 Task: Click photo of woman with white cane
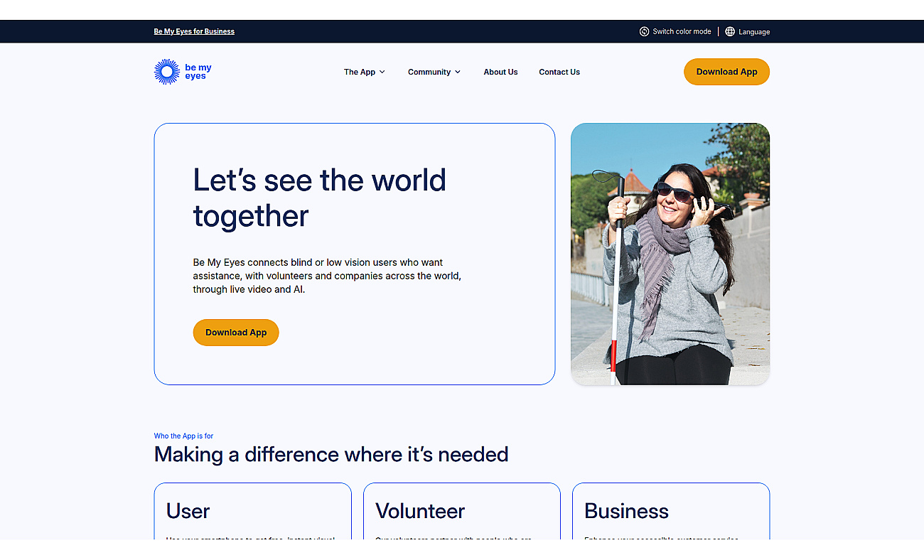tap(670, 254)
